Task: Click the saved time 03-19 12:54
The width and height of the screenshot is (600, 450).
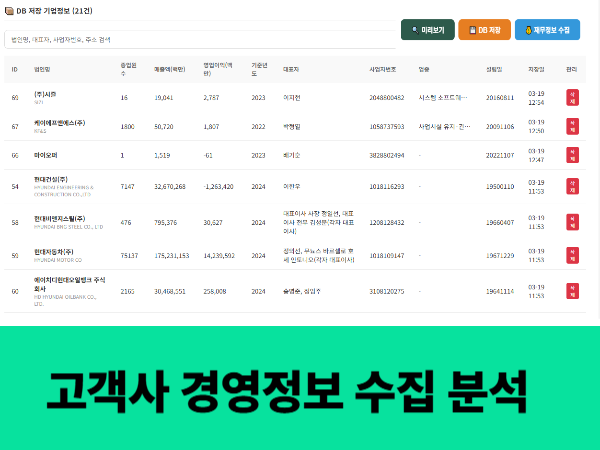Action: 536,98
